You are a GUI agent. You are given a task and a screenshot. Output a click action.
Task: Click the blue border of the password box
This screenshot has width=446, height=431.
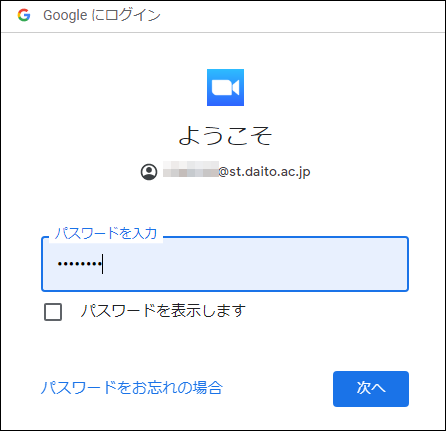pyautogui.click(x=225, y=291)
